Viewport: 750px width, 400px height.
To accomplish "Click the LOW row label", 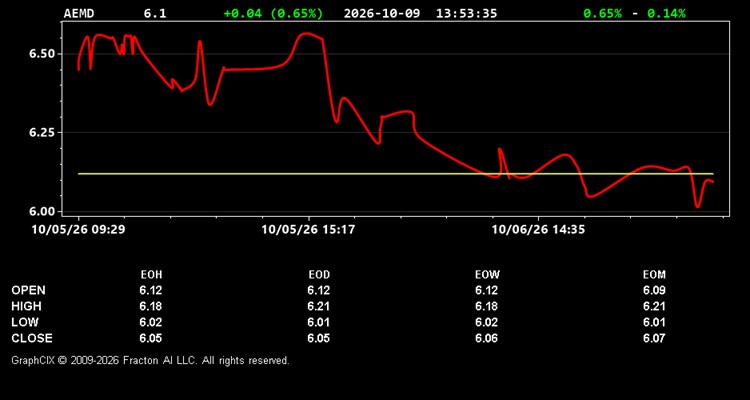I will [x=25, y=322].
